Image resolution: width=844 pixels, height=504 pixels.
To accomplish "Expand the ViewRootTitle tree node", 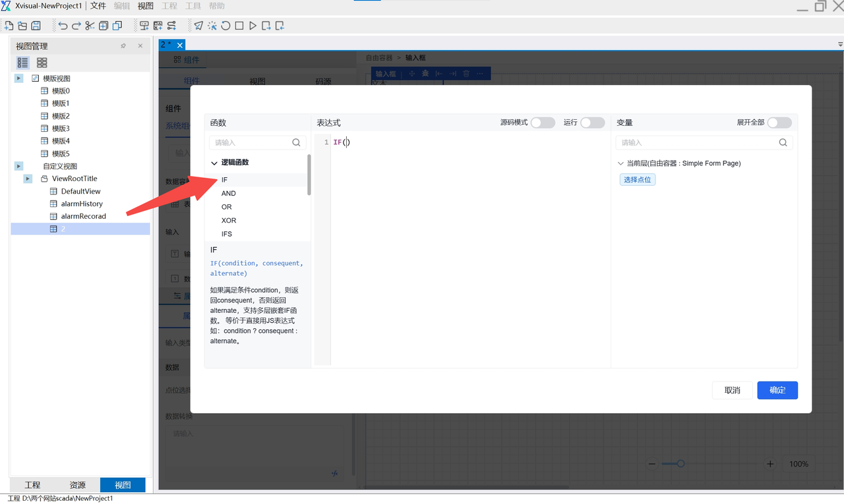I will [x=28, y=179].
